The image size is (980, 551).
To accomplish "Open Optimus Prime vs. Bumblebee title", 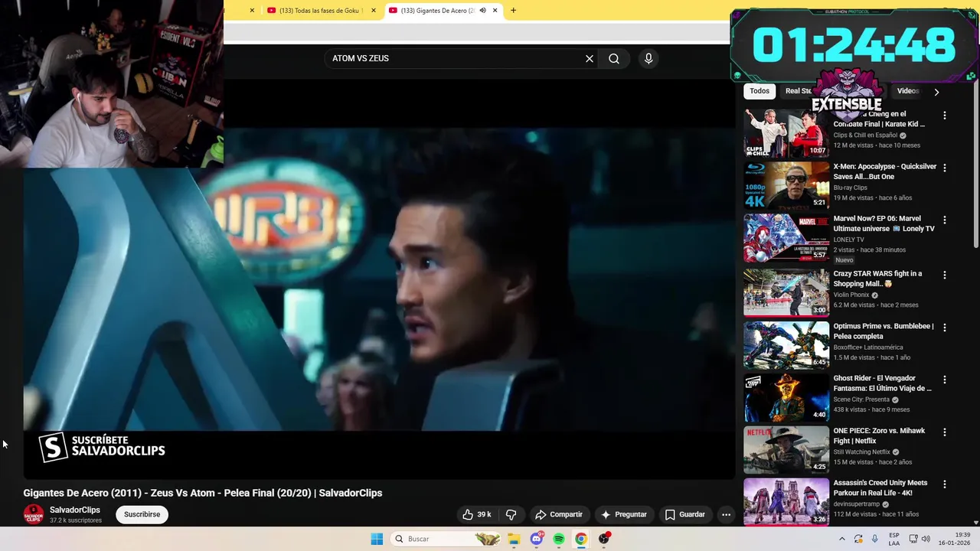I will [884, 331].
